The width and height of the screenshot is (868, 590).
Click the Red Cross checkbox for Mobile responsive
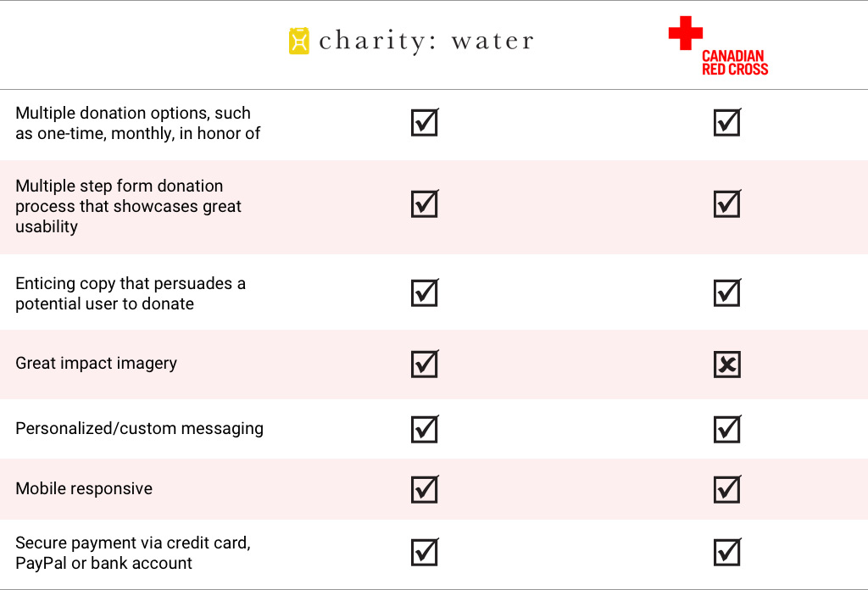tap(727, 489)
